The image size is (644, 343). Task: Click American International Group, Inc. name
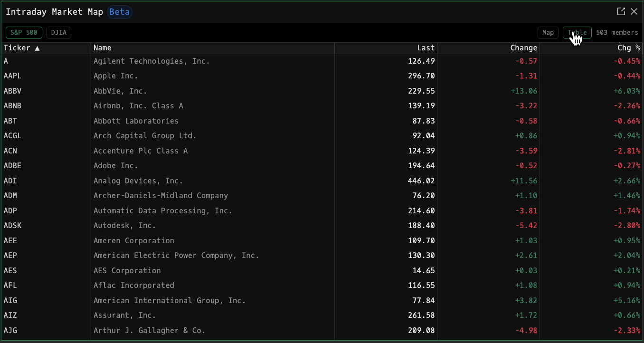tap(170, 301)
